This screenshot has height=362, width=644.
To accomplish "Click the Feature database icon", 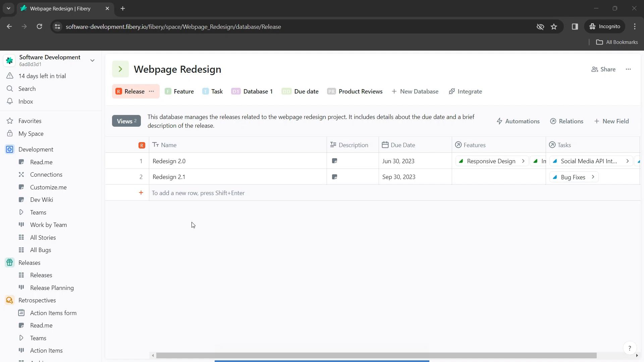I will 168,92.
